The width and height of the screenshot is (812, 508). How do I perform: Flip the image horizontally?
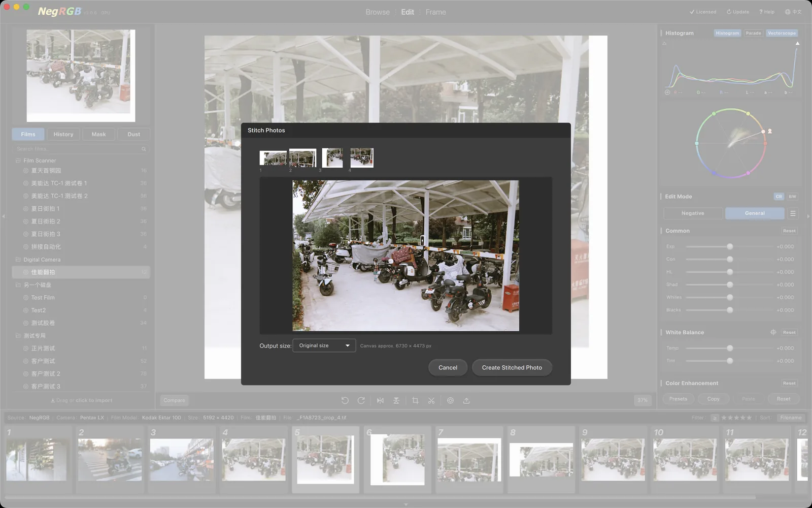(380, 400)
